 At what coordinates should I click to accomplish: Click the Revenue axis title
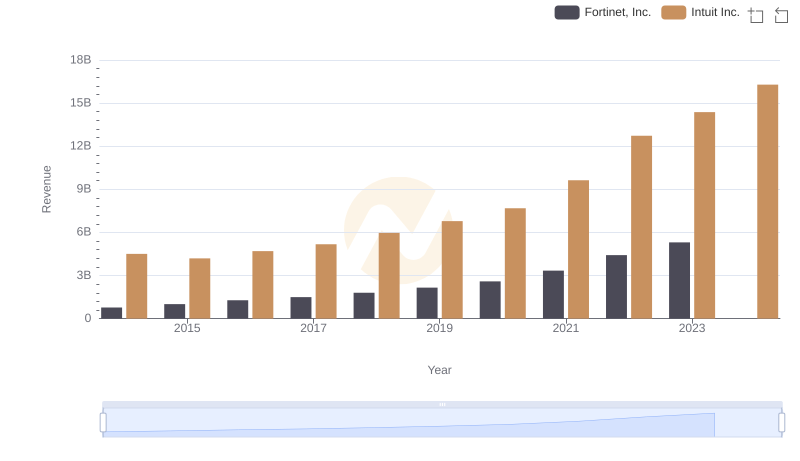click(46, 189)
